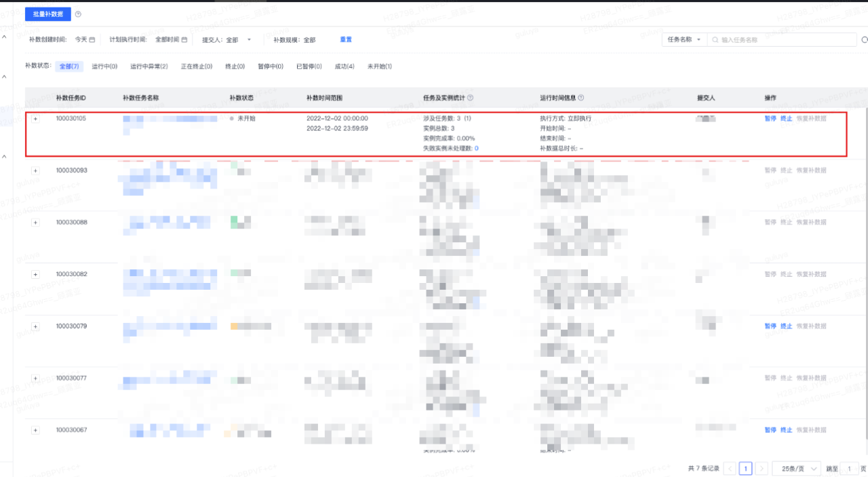868x477 pixels.
Task: Open the 提交人 dropdown filter
Action: [x=249, y=40]
